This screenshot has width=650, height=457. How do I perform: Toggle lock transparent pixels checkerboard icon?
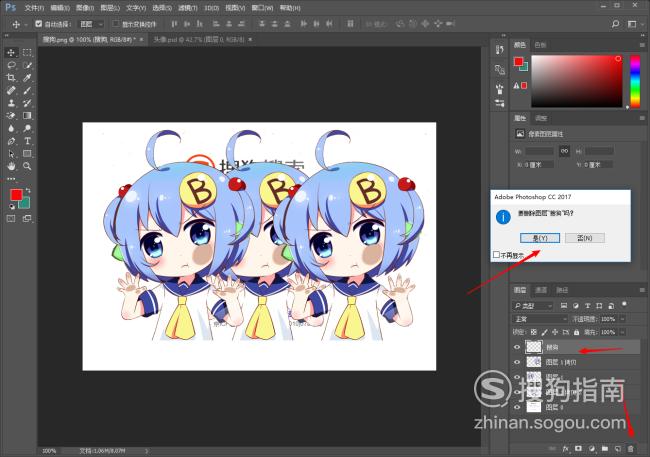[x=534, y=332]
